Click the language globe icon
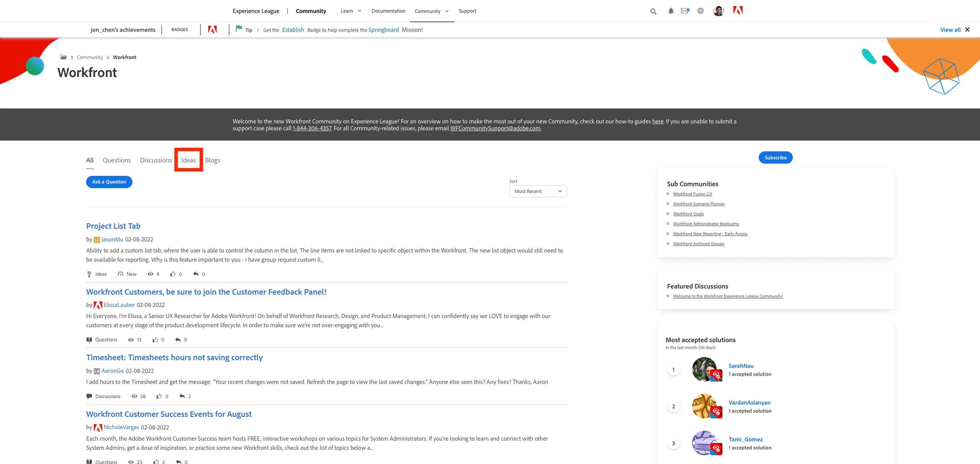980x464 pixels. [700, 11]
